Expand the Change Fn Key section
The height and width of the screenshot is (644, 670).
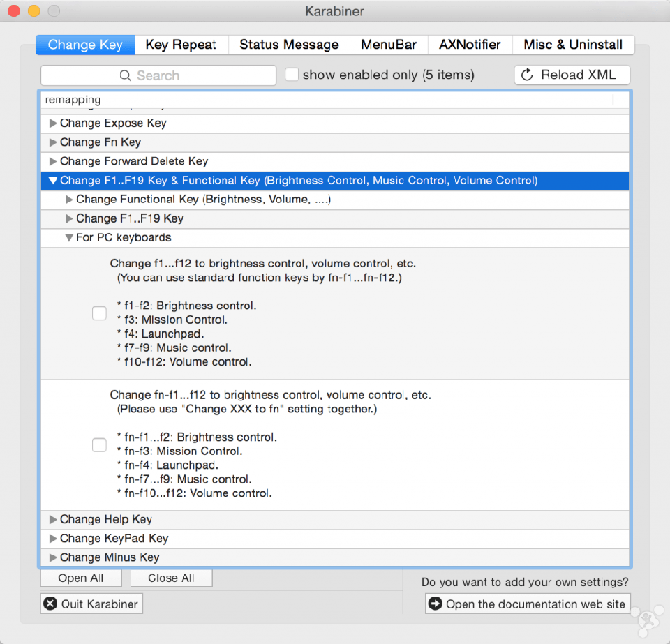(53, 142)
